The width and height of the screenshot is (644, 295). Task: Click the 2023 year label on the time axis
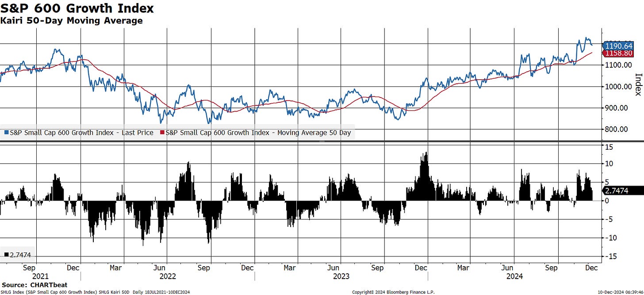click(341, 276)
